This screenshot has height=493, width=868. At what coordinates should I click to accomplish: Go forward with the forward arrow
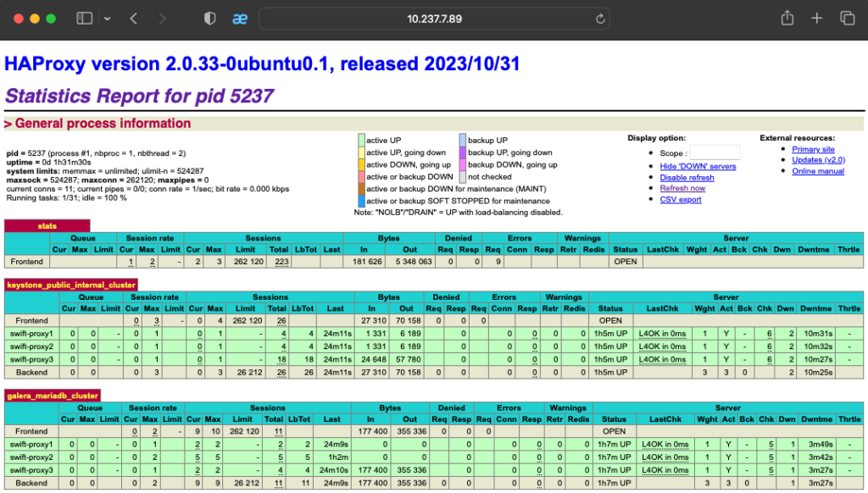click(162, 19)
